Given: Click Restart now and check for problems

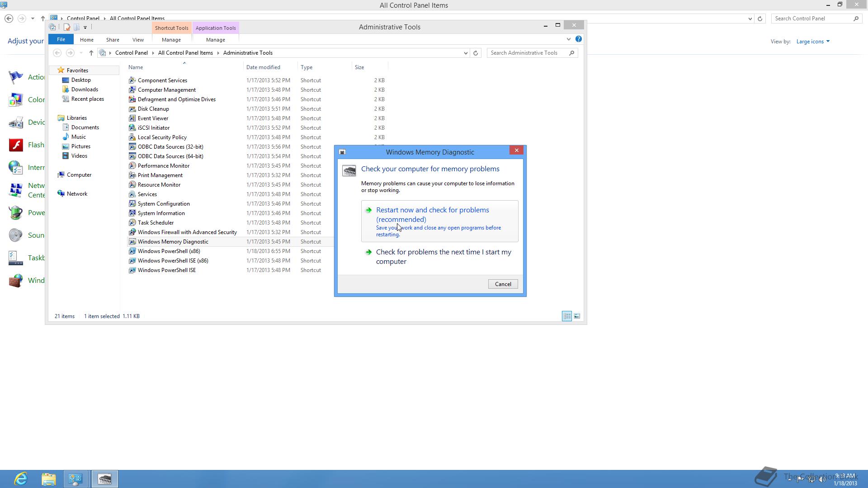Looking at the screenshot, I should point(439,221).
